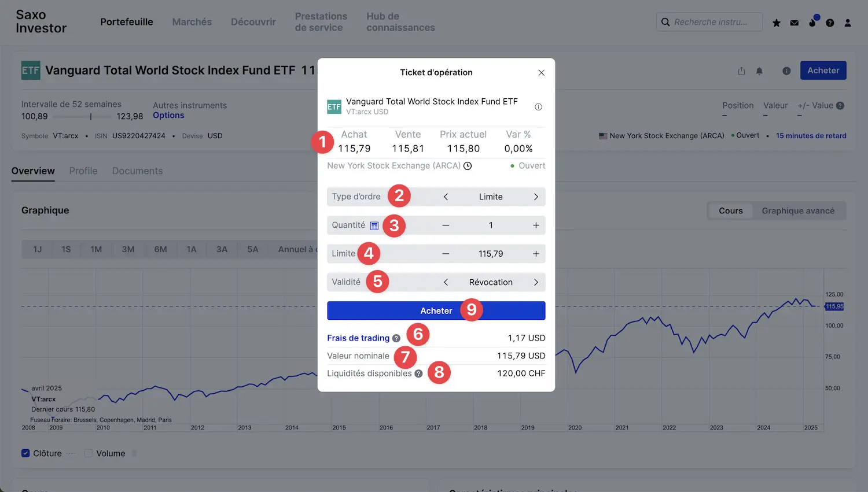Switch to Graphique avancé view

click(798, 211)
